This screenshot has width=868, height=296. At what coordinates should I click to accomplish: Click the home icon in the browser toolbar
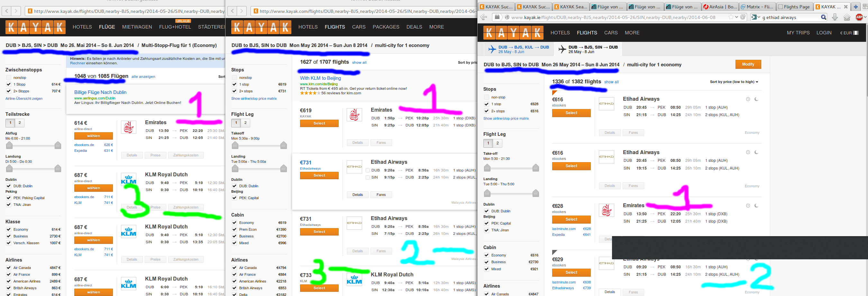(847, 17)
